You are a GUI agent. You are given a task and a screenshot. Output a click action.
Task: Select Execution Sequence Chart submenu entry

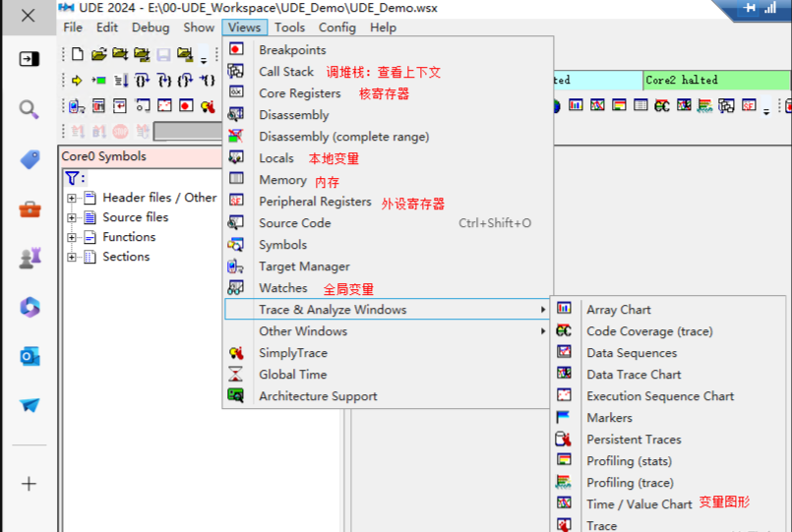click(x=668, y=396)
